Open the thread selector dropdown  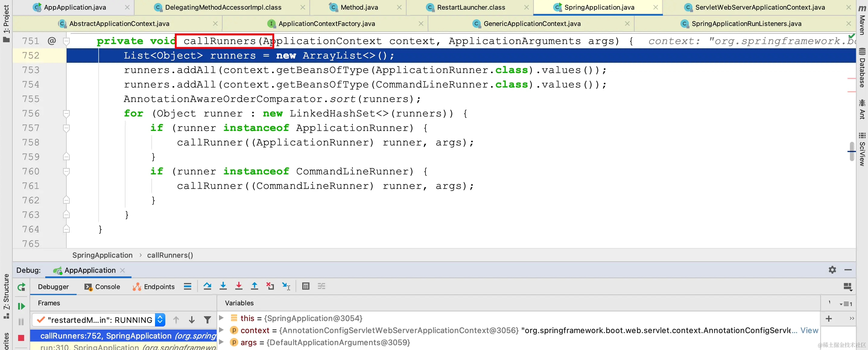[x=160, y=320]
